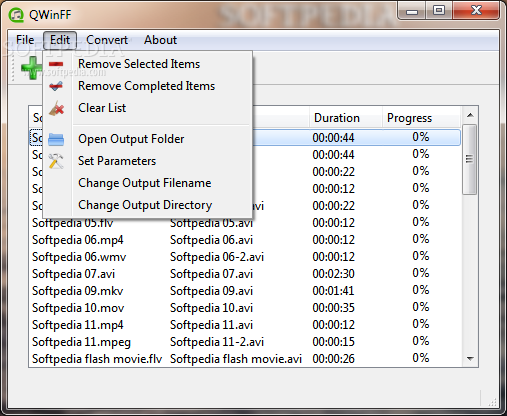Open the File menu

tap(25, 40)
